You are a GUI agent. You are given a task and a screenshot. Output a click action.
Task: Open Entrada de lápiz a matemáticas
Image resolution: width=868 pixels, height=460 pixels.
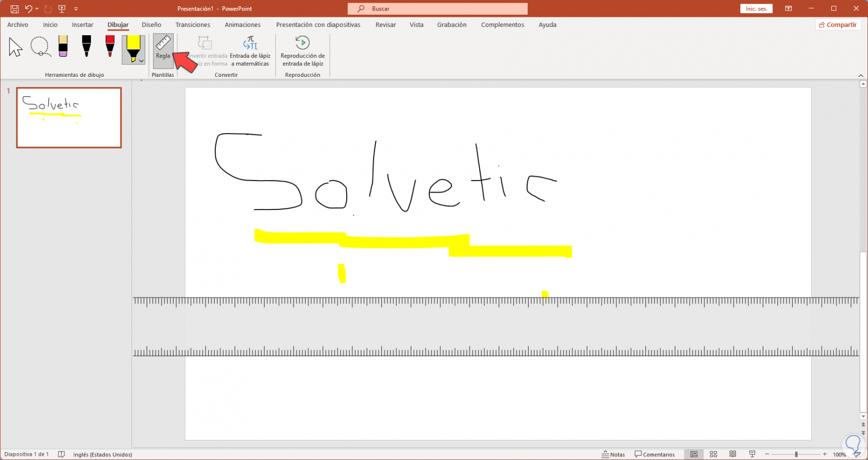coord(250,51)
